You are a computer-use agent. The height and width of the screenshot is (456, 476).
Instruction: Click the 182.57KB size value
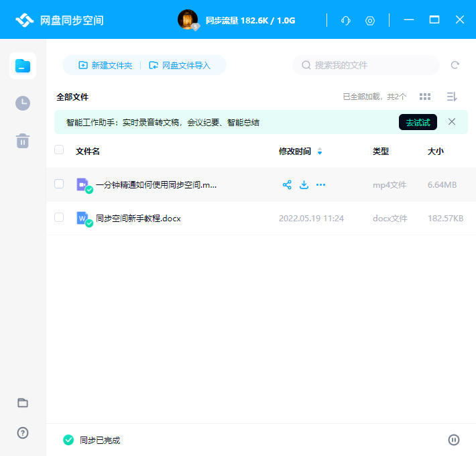(445, 219)
